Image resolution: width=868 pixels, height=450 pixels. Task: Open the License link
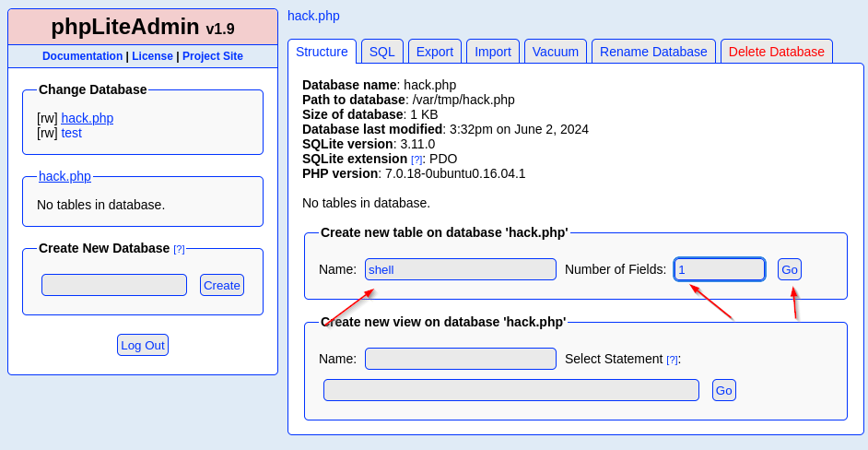(x=152, y=56)
